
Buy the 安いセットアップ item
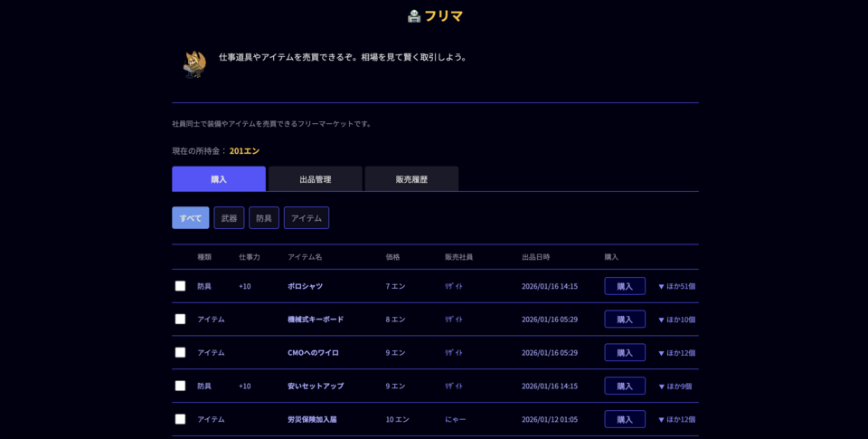(x=625, y=386)
